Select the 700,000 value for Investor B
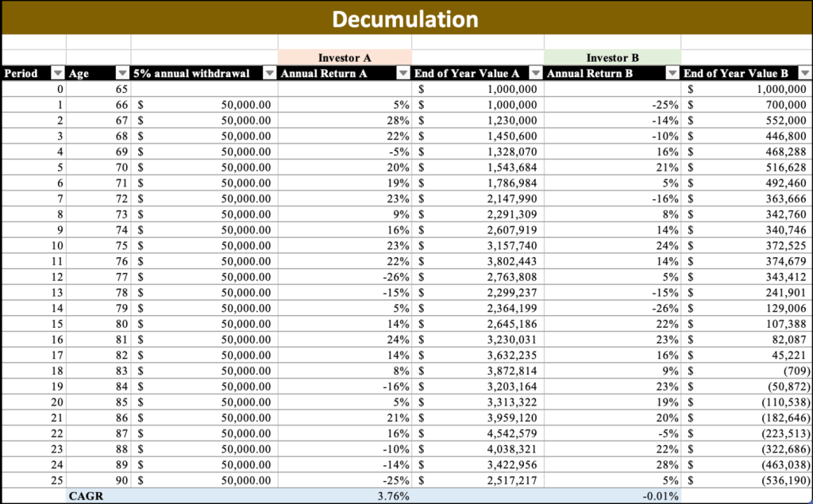Image resolution: width=813 pixels, height=504 pixels. (x=746, y=105)
